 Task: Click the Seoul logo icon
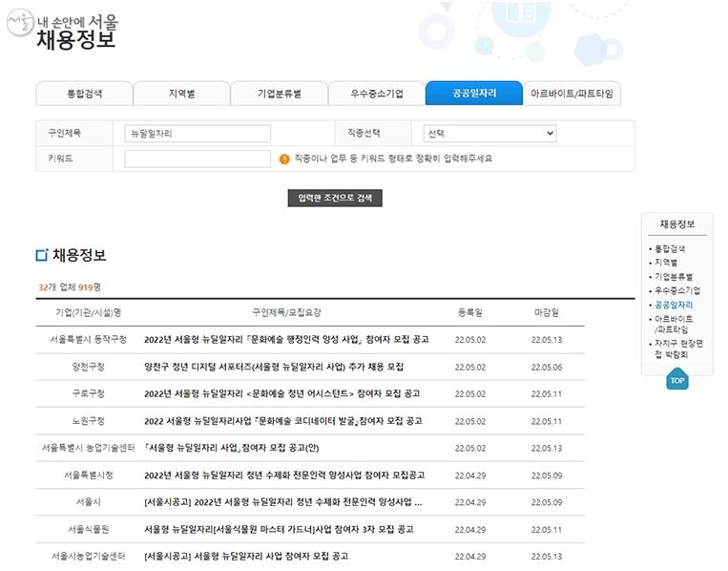coord(20,22)
